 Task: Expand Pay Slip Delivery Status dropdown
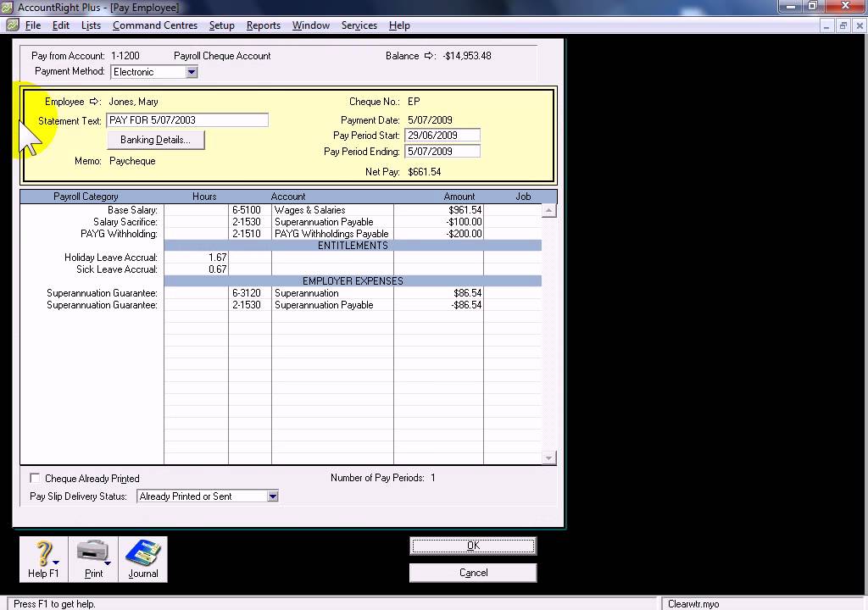(x=272, y=496)
